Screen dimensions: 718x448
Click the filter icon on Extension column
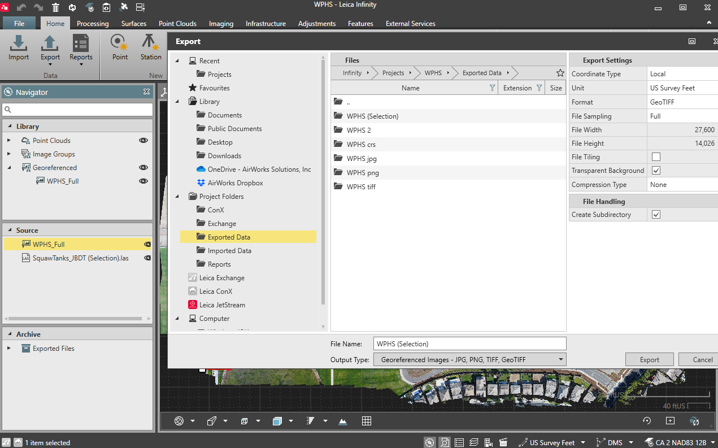(x=539, y=87)
